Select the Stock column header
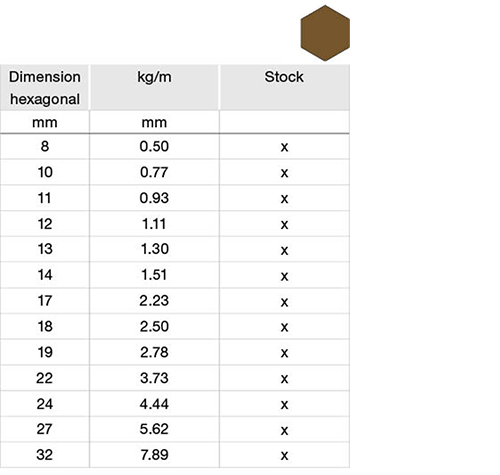Screen dimensions: 500x475 [284, 88]
